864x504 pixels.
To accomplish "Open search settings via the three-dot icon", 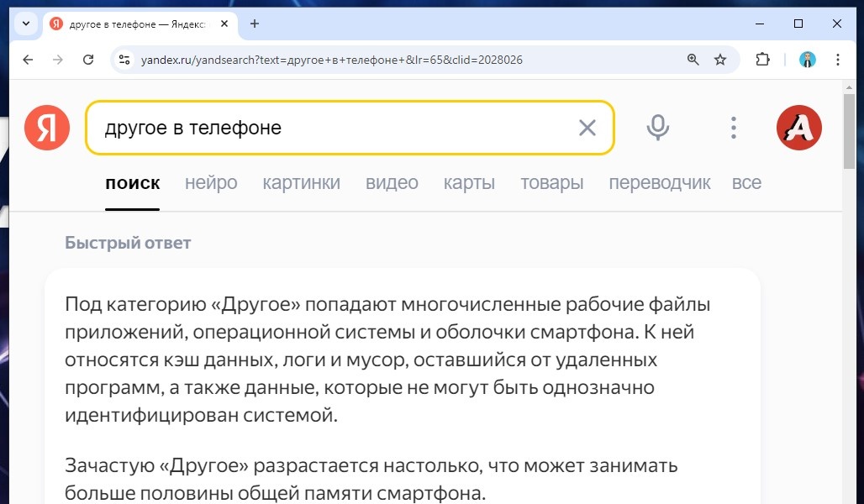I will (733, 127).
